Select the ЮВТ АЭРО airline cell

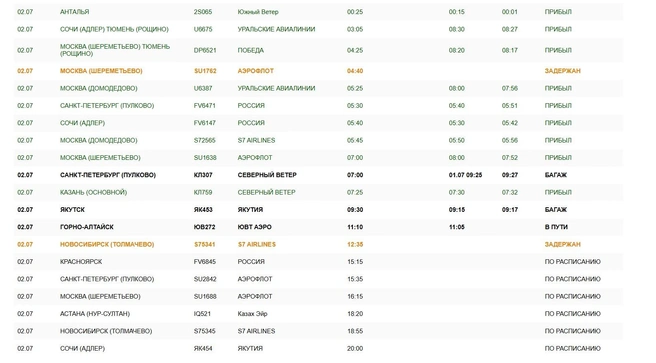pyautogui.click(x=254, y=227)
